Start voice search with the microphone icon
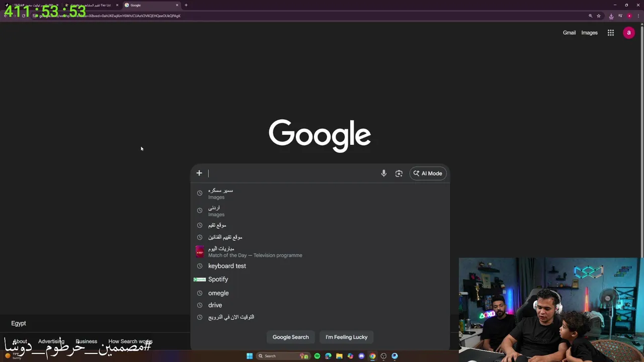 (x=384, y=173)
